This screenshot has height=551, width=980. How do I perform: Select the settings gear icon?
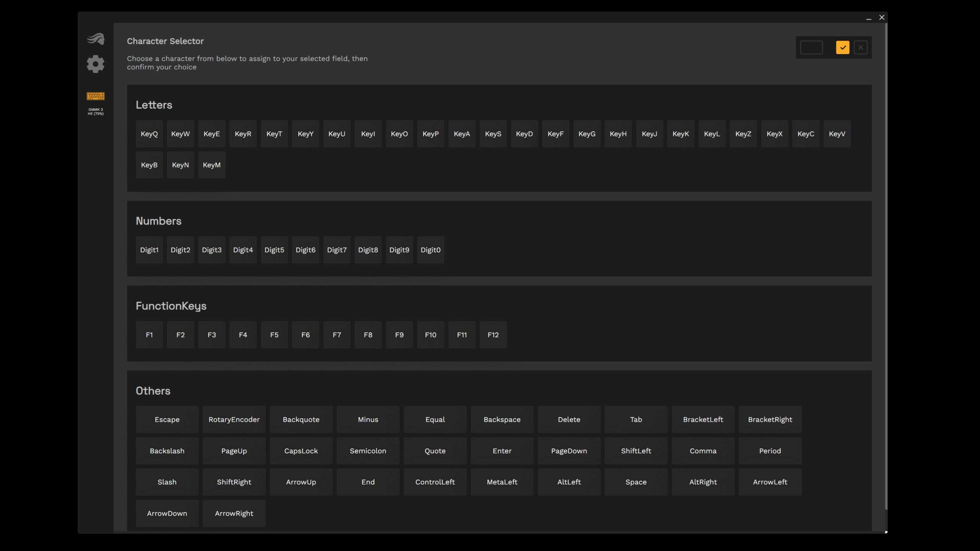point(96,65)
